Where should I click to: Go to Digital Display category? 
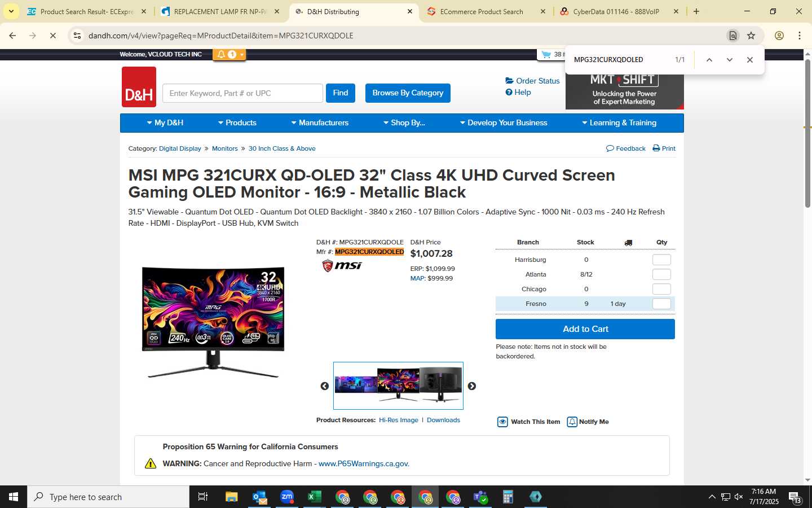coord(180,148)
